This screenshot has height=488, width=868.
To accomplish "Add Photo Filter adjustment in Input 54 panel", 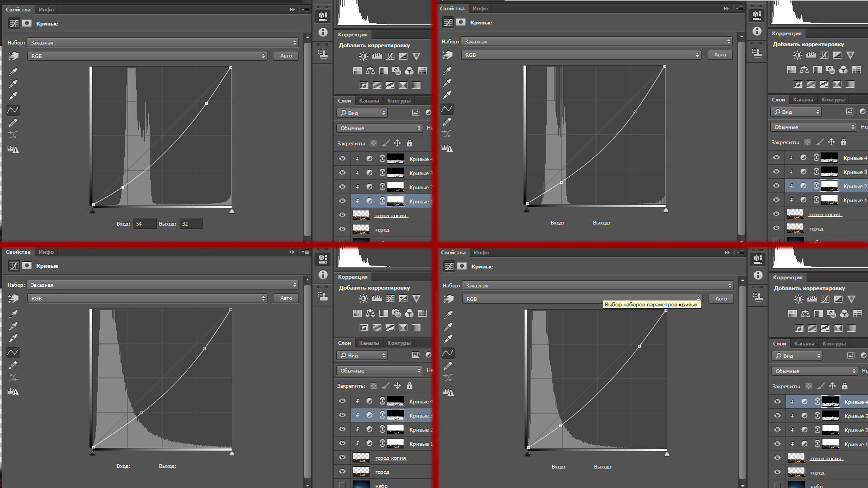I will (397, 70).
